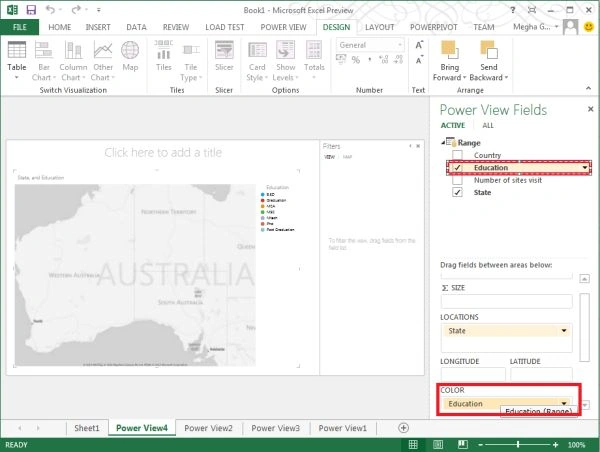Open the Education field dropdown arrow
Viewport: 600px width, 452px height.
click(x=584, y=168)
